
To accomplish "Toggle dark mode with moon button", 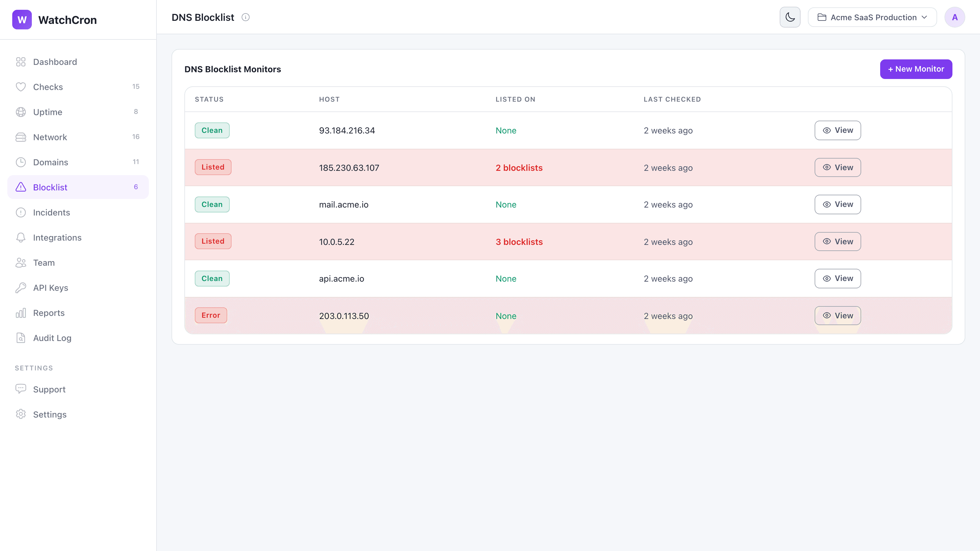I will click(790, 17).
